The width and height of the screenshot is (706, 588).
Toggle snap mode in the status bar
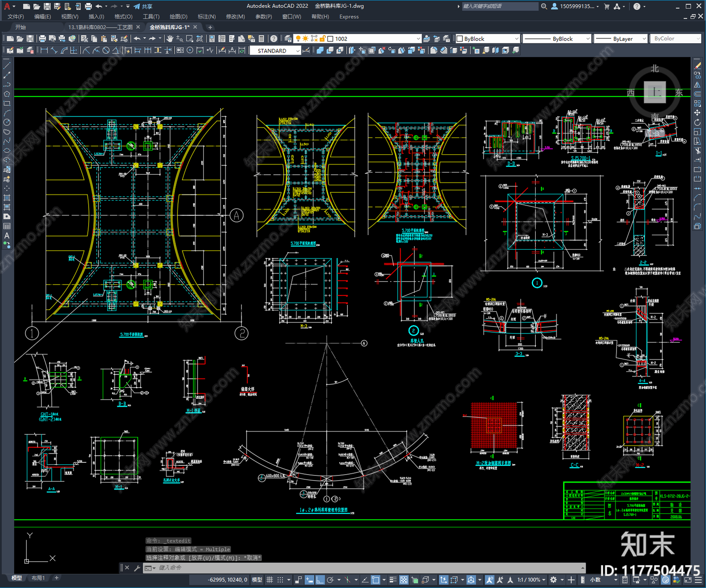point(280,580)
